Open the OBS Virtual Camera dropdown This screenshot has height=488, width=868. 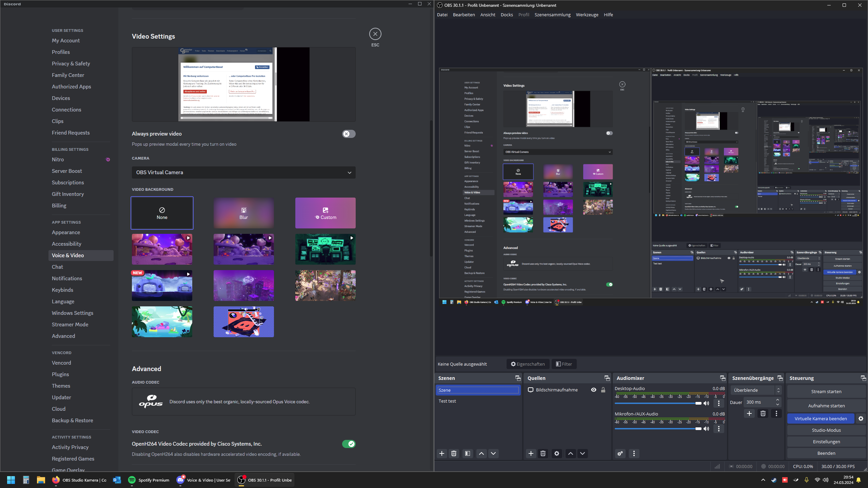point(243,172)
